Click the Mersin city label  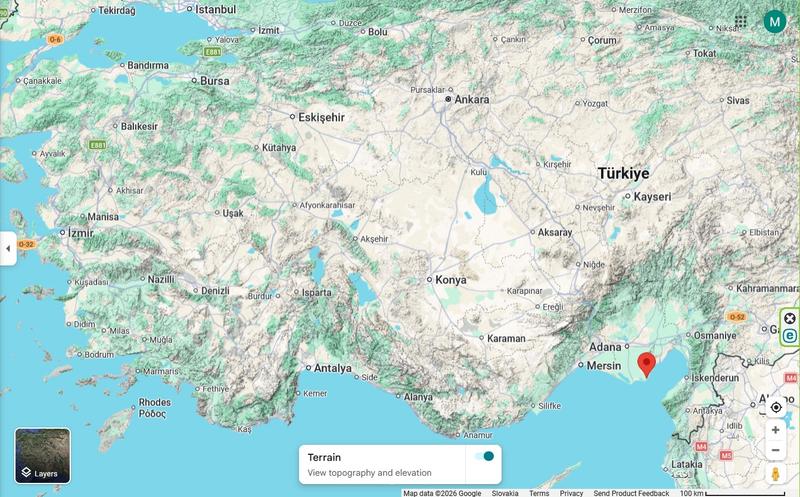(604, 365)
